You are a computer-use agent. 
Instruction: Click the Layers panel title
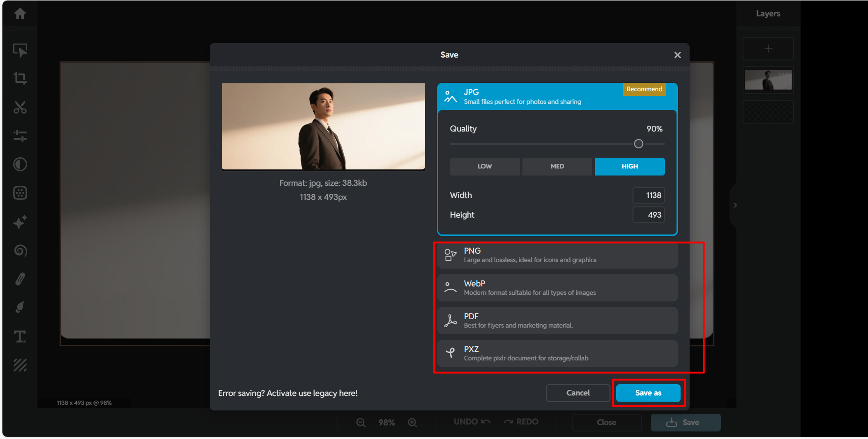768,14
